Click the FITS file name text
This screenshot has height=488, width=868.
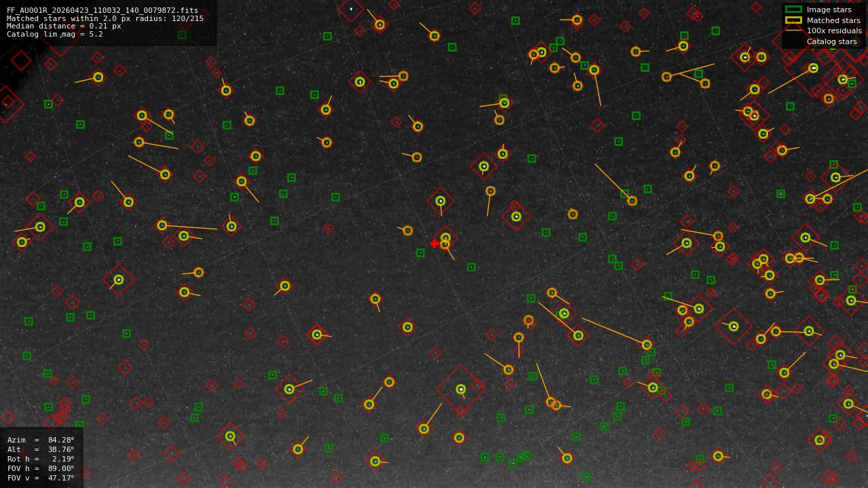point(102,10)
